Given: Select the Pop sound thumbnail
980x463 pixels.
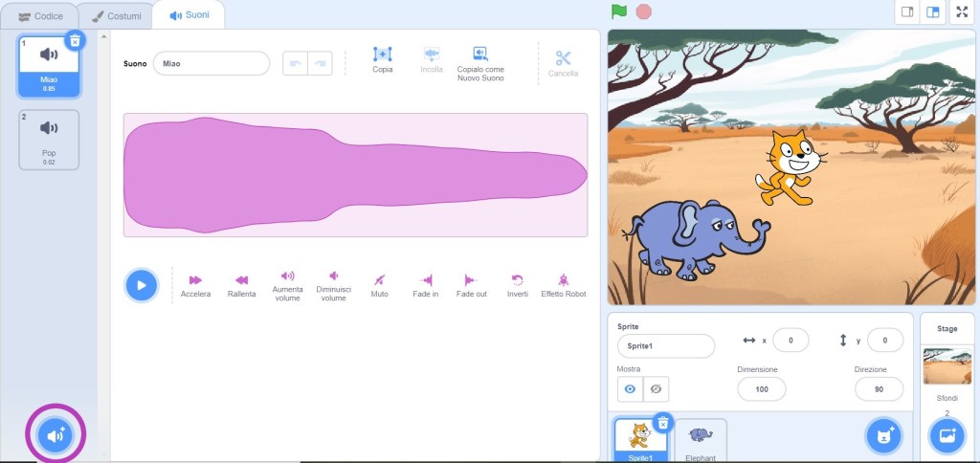Looking at the screenshot, I should (49, 139).
